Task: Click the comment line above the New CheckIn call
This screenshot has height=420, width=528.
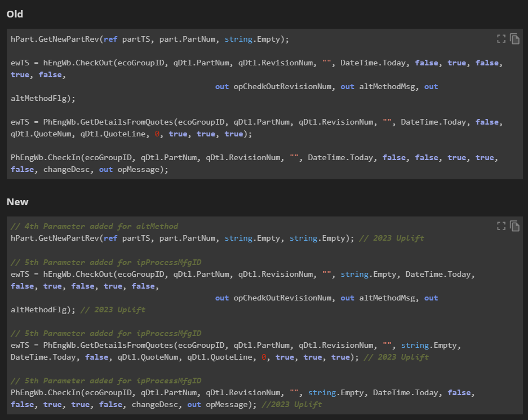Action: pyautogui.click(x=106, y=381)
